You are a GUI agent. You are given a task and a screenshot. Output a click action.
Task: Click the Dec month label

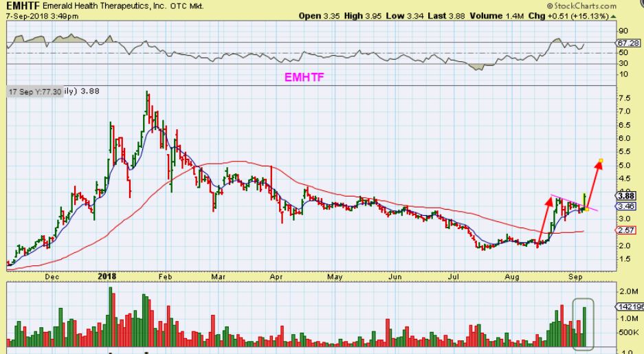point(52,277)
